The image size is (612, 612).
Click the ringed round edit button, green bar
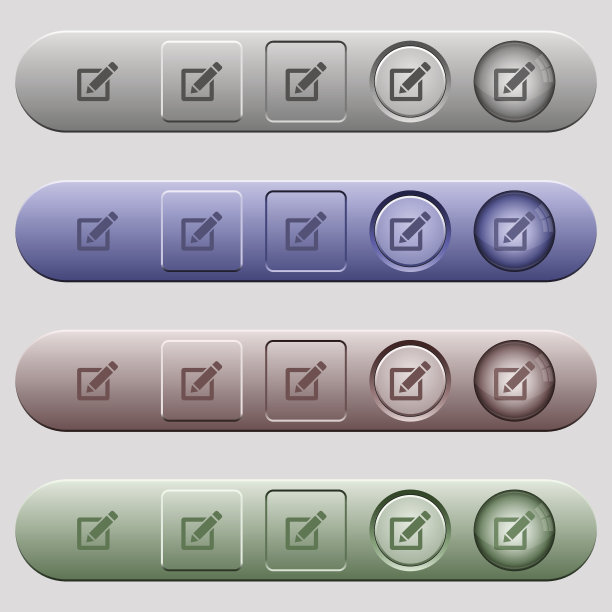pyautogui.click(x=410, y=530)
